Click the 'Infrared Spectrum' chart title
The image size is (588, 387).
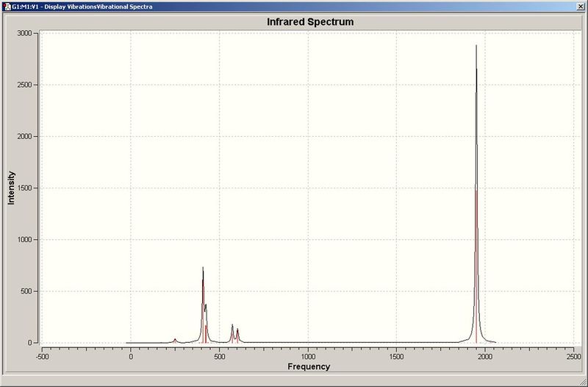tap(310, 22)
